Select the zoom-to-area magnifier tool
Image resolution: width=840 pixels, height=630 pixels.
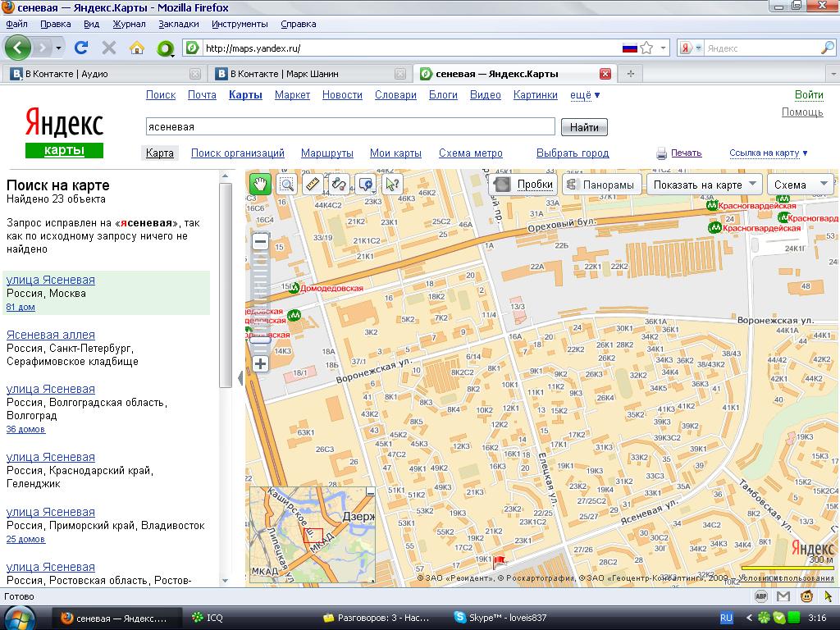pyautogui.click(x=286, y=185)
